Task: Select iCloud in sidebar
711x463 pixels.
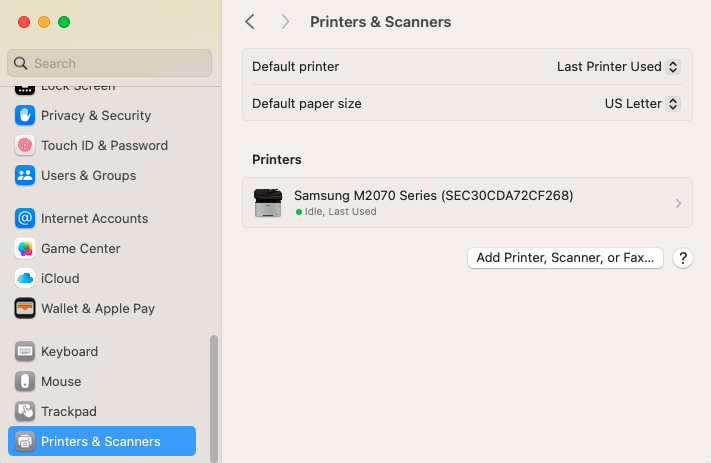Action: point(102,278)
